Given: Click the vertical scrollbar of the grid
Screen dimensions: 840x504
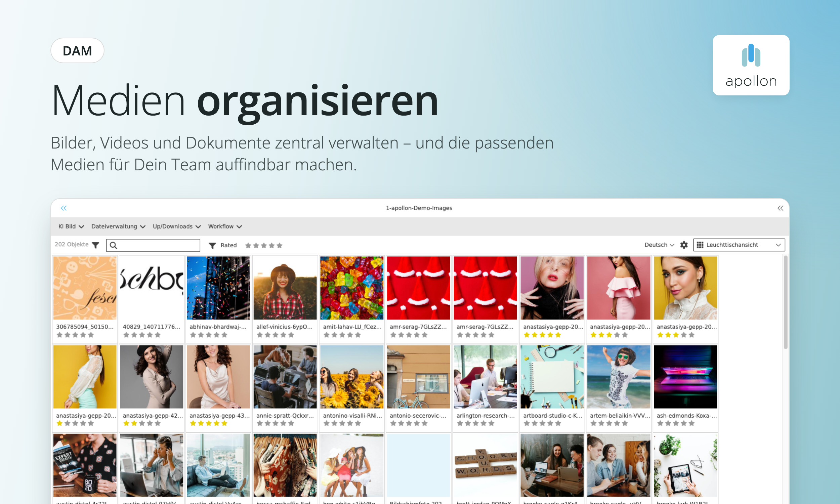Looking at the screenshot, I should tap(785, 302).
